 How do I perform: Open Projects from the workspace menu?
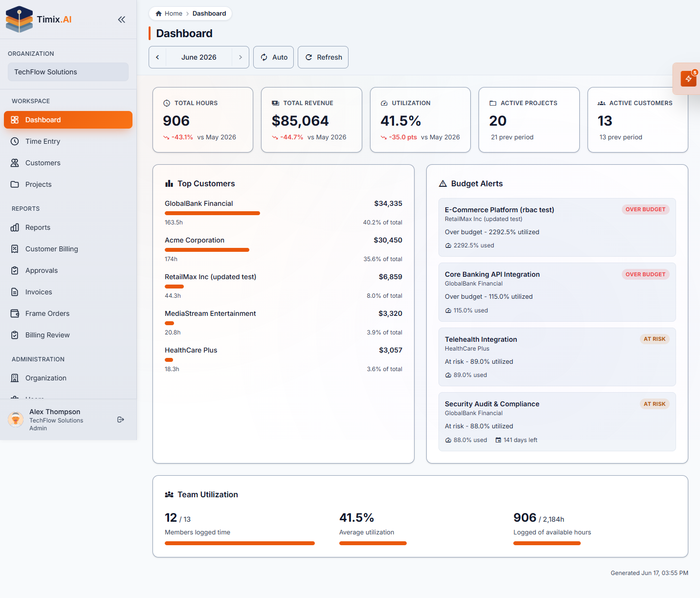[68, 184]
